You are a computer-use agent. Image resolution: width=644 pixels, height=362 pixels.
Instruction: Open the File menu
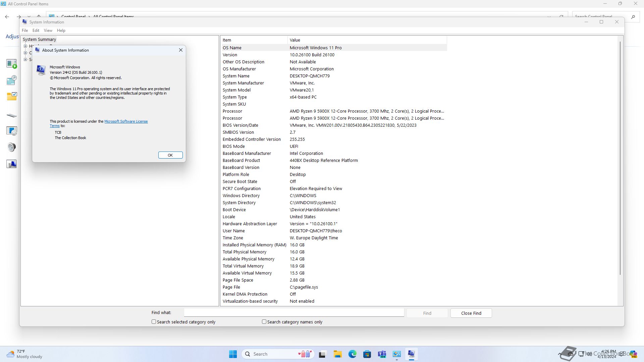[25, 30]
